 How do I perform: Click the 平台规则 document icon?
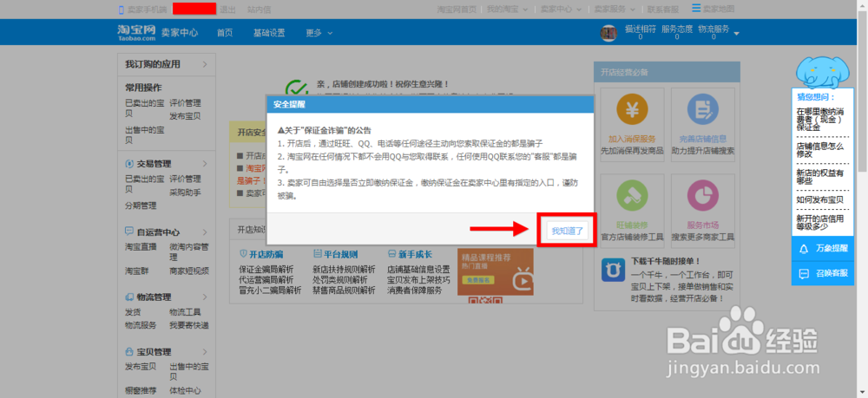317,254
